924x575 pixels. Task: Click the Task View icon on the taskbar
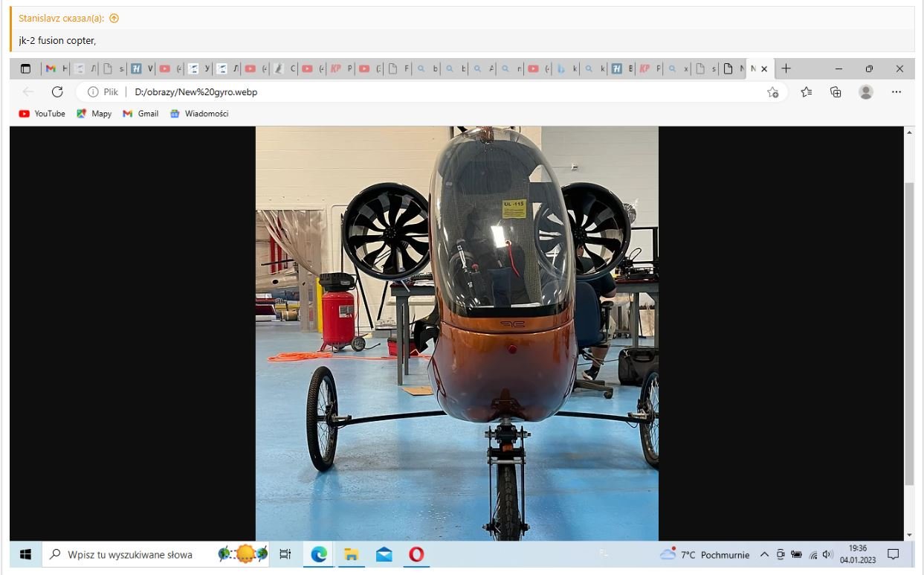pos(285,554)
